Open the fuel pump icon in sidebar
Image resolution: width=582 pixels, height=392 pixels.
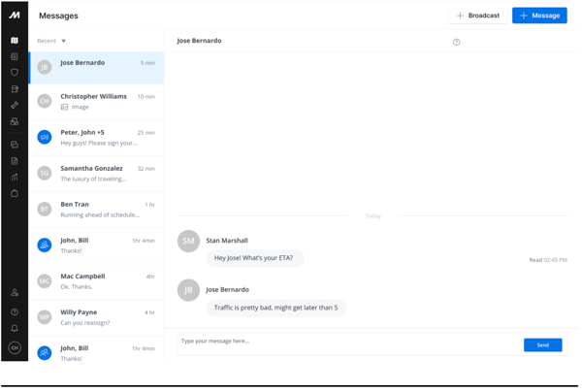pyautogui.click(x=15, y=89)
